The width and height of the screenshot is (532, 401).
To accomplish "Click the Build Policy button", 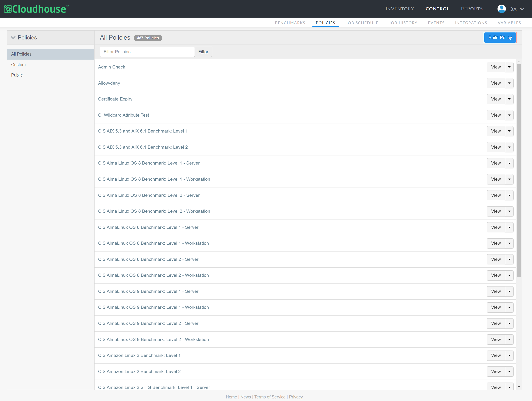I will coord(500,38).
